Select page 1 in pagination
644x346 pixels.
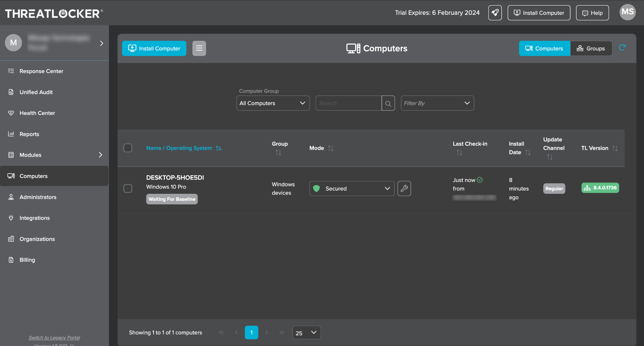[251, 332]
